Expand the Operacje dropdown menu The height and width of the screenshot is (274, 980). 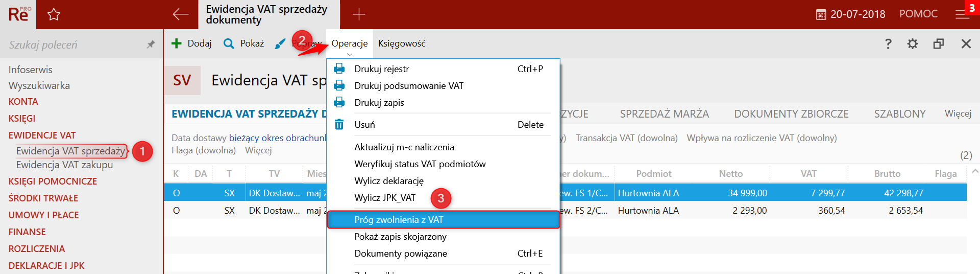pos(349,44)
